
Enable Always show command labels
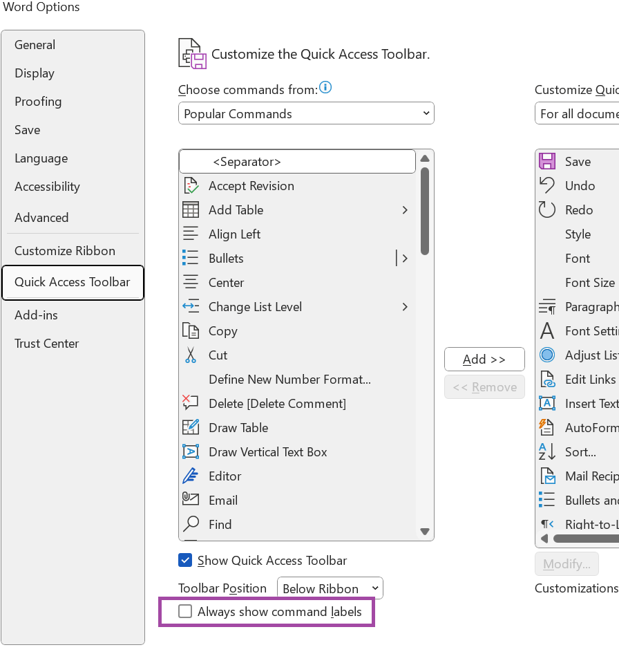185,612
